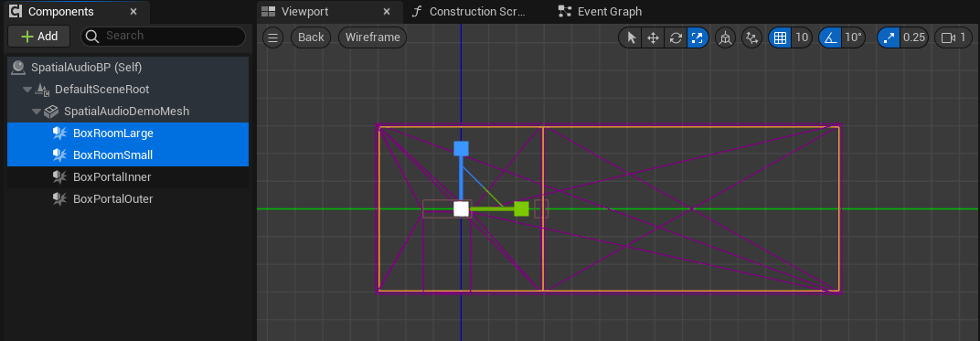Image resolution: width=980 pixels, height=341 pixels.
Task: Toggle scale snapping on/off
Action: [889, 37]
